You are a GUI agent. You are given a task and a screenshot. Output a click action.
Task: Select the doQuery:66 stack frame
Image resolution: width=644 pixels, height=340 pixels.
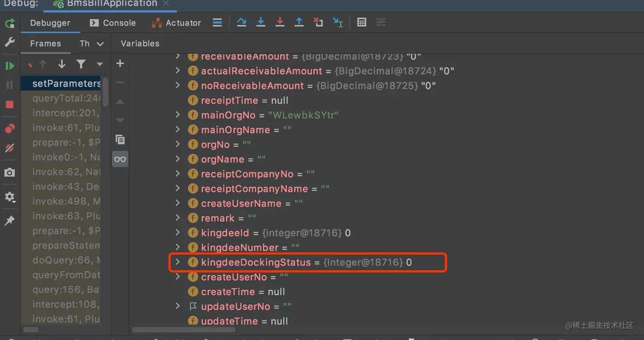(61, 260)
